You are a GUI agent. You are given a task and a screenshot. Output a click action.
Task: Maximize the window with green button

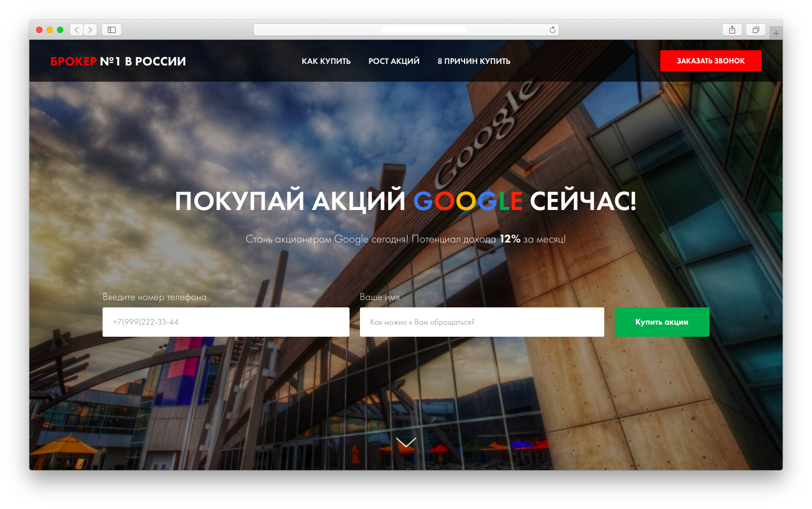pyautogui.click(x=60, y=30)
